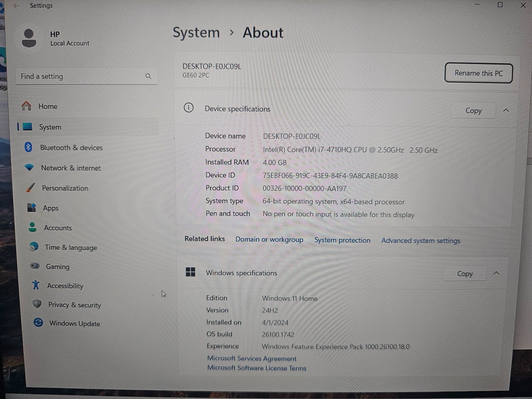Open Advanced system settings link
Image resolution: width=532 pixels, height=399 pixels.
421,241
